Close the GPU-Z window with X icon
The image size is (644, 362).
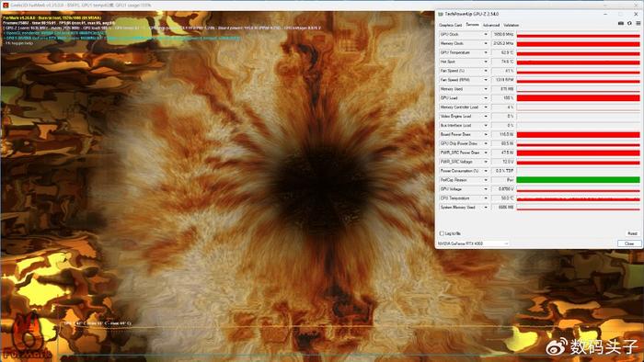tap(636, 14)
